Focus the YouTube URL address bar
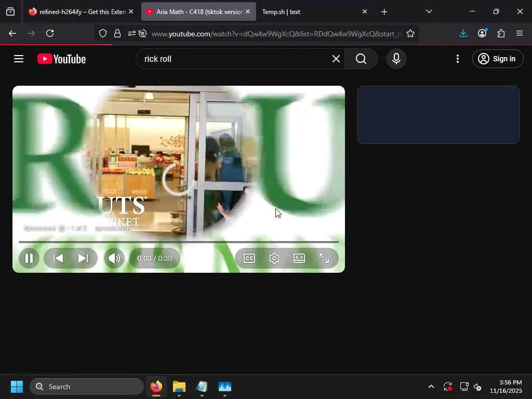This screenshot has height=399, width=532. coord(276,34)
